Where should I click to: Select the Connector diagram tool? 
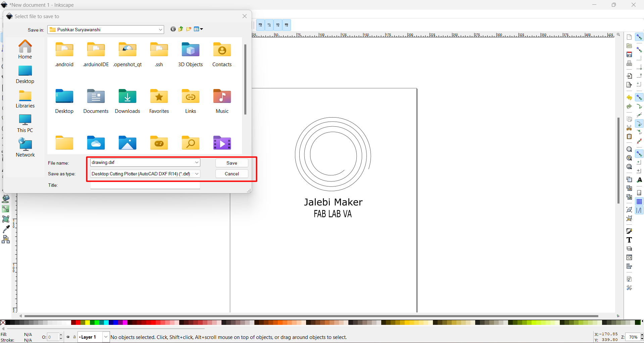pos(6,239)
